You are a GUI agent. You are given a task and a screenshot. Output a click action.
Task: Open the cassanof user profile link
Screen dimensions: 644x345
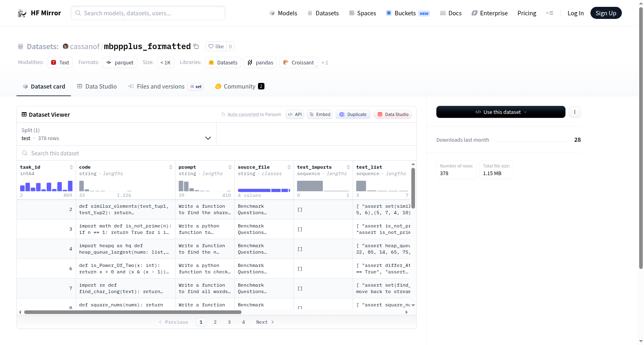tap(85, 47)
